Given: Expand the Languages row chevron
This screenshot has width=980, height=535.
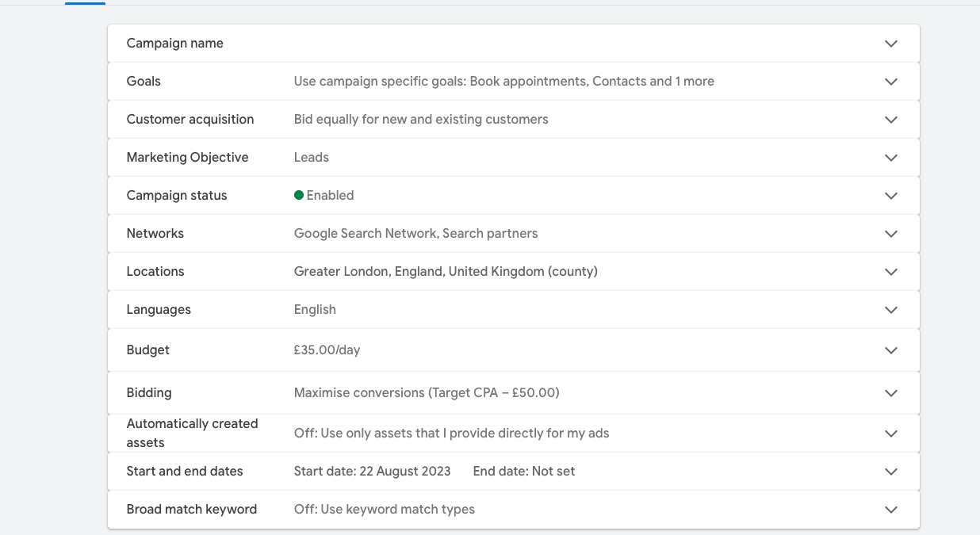Looking at the screenshot, I should 891,310.
